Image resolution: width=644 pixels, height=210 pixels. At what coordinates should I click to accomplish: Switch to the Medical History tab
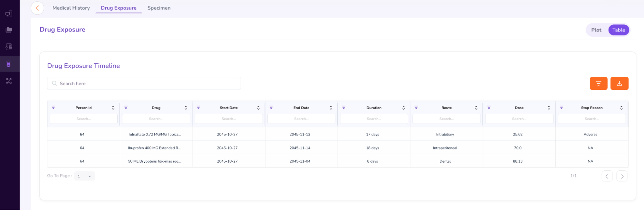pyautogui.click(x=71, y=8)
